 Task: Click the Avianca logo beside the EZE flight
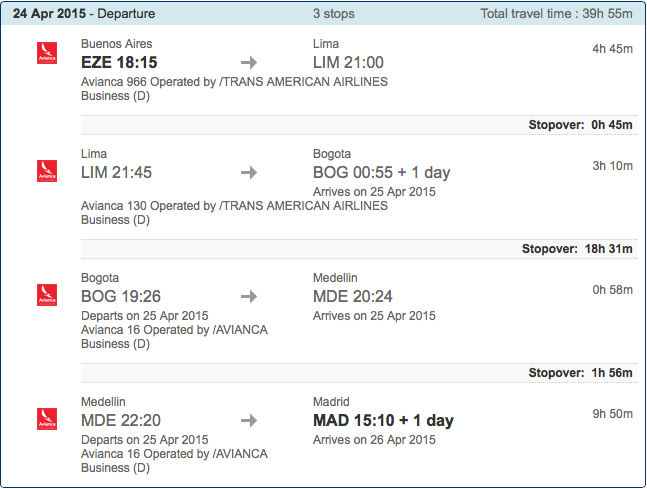tap(47, 53)
